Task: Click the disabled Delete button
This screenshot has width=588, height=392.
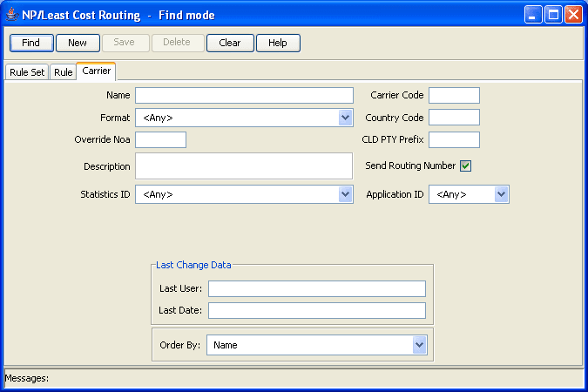Action: pyautogui.click(x=178, y=43)
